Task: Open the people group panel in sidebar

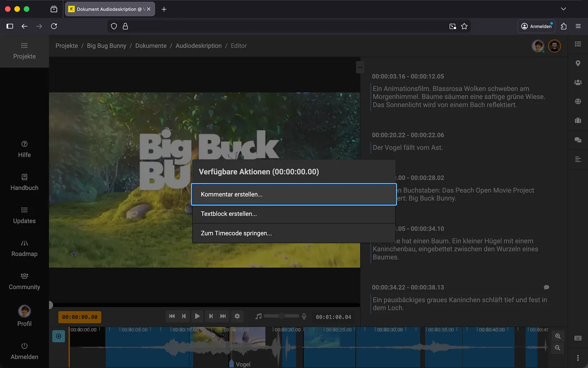Action: point(578,82)
